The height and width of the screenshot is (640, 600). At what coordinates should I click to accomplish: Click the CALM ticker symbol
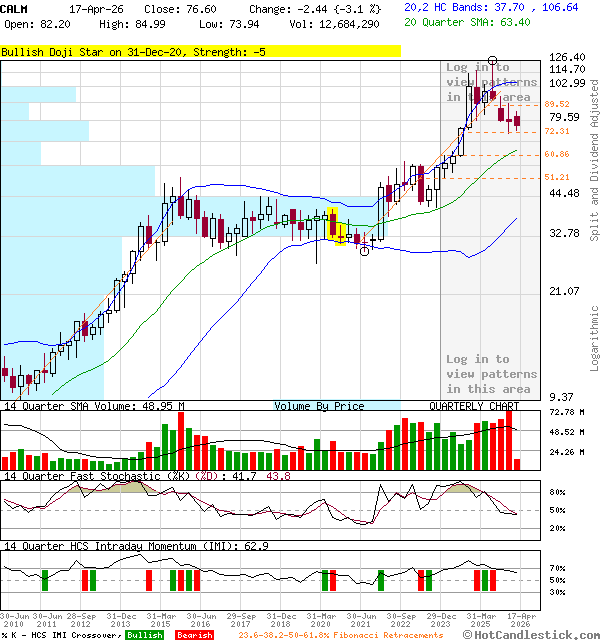pos(14,8)
